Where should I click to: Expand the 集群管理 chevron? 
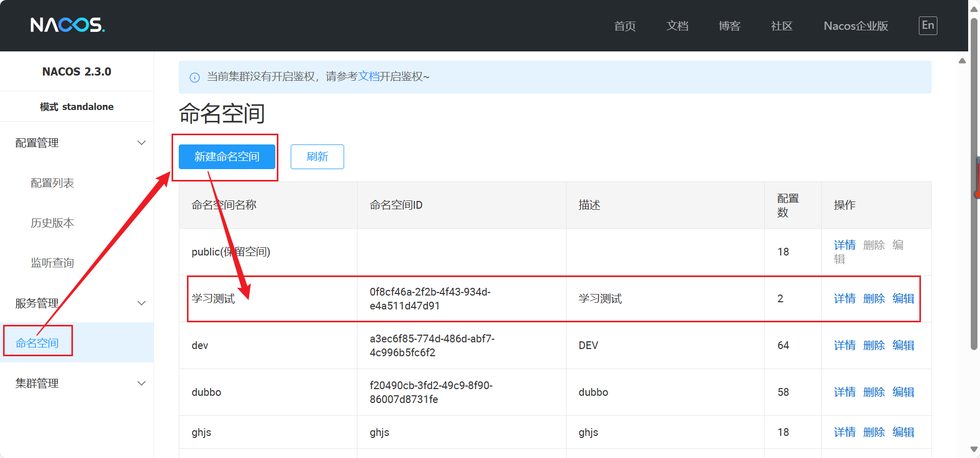142,383
